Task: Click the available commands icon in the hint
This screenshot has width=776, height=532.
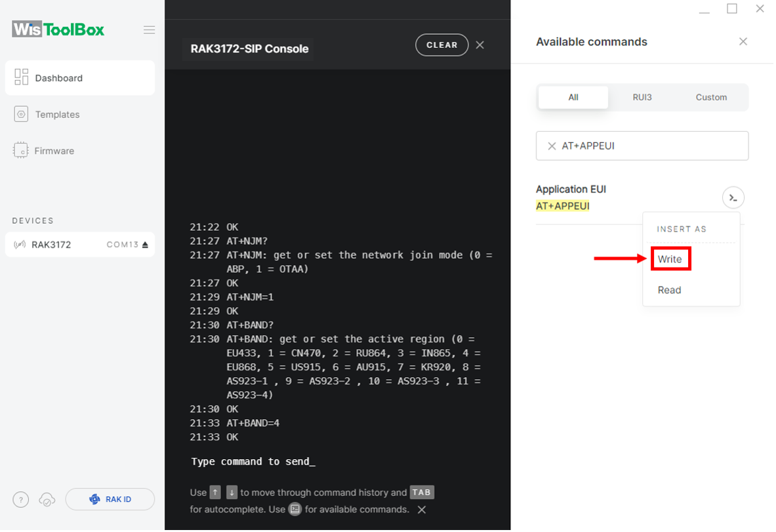Action: (295, 509)
